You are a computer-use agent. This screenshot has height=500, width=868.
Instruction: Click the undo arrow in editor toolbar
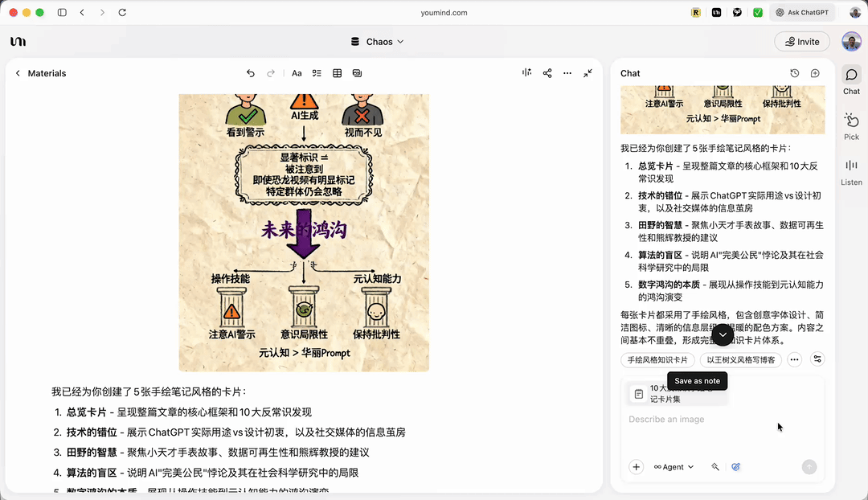point(251,73)
